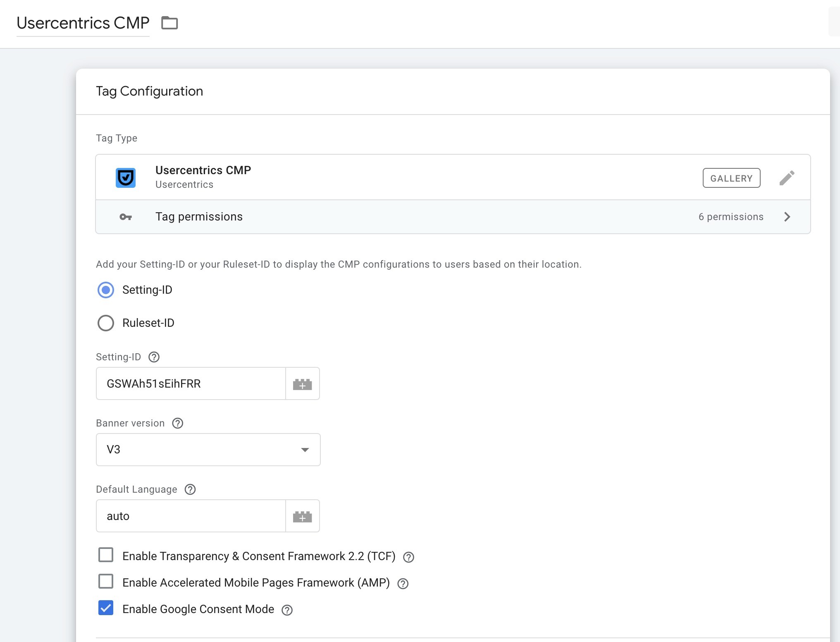The width and height of the screenshot is (840, 642).
Task: Click the Usercentrics CMP tag name title
Action: pyautogui.click(x=83, y=23)
